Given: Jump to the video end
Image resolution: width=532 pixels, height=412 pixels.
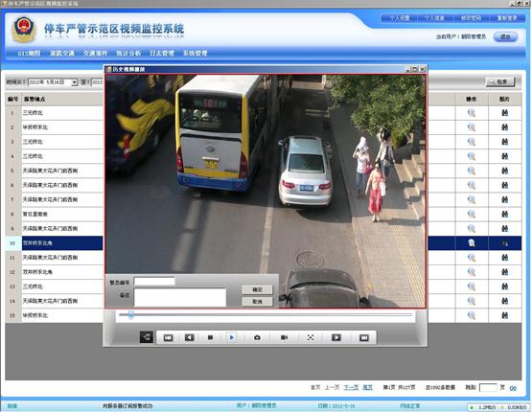Looking at the screenshot, I should (x=364, y=337).
